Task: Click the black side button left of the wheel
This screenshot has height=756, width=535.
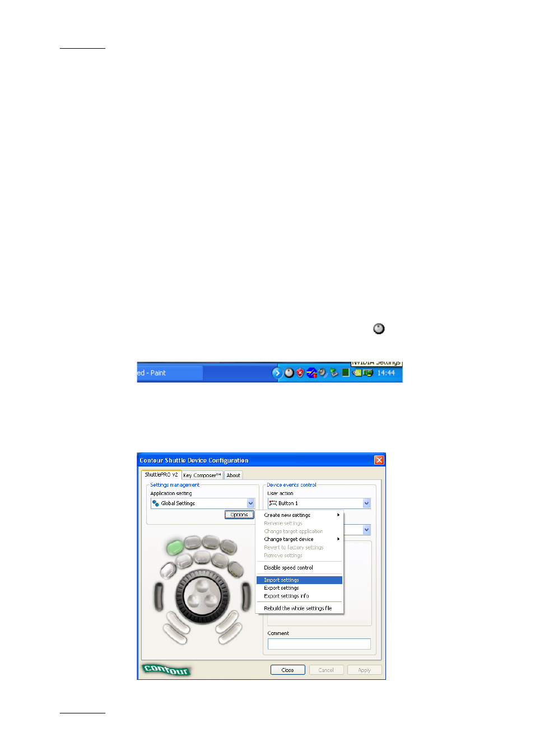Action: click(159, 596)
